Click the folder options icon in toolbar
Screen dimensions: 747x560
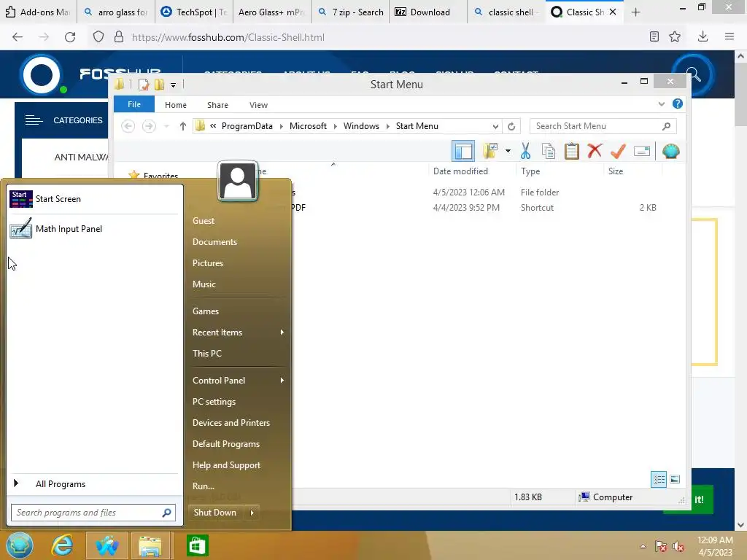pyautogui.click(x=490, y=151)
